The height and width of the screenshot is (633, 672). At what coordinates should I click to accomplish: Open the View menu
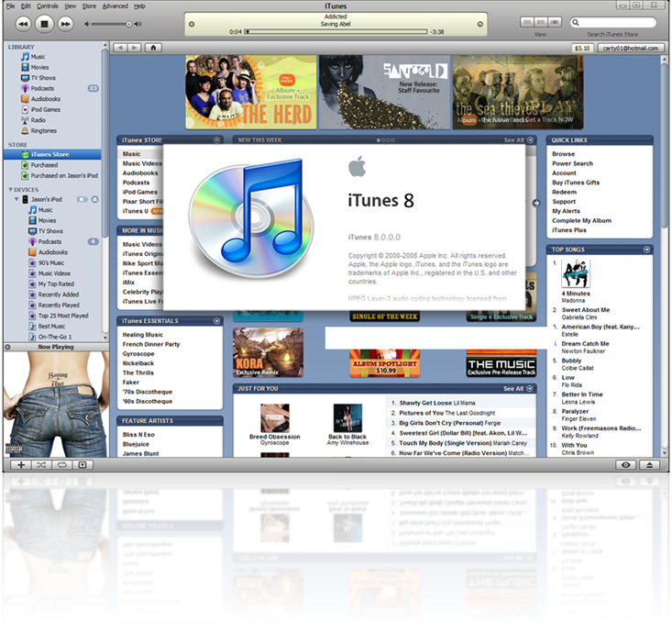click(x=71, y=6)
